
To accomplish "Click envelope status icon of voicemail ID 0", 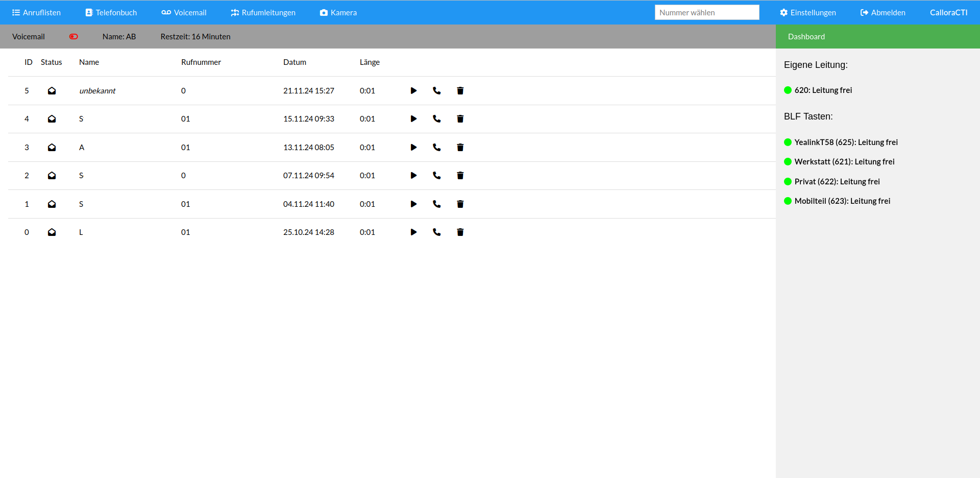I will 52,232.
